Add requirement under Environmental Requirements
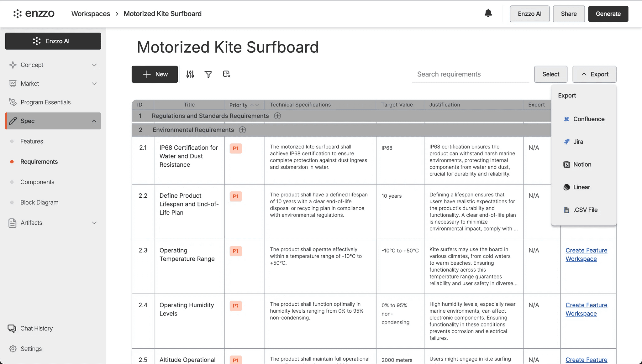Viewport: 642px width, 364px height. click(x=242, y=130)
